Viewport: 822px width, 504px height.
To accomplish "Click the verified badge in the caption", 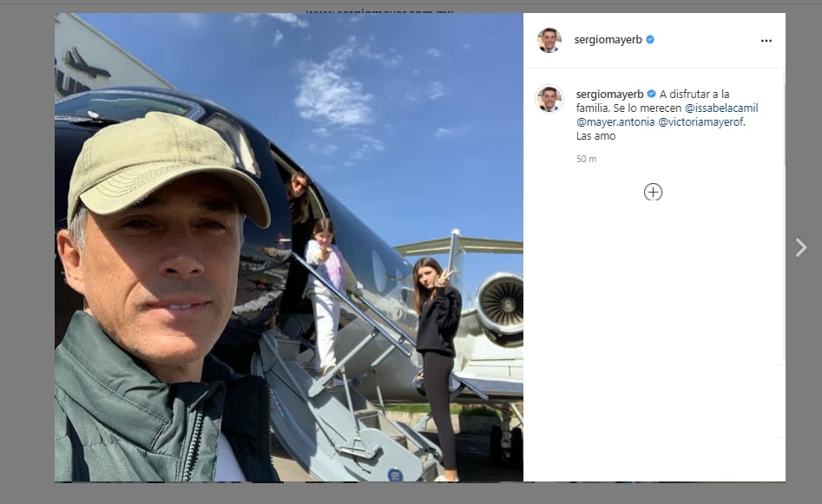I will click(651, 94).
